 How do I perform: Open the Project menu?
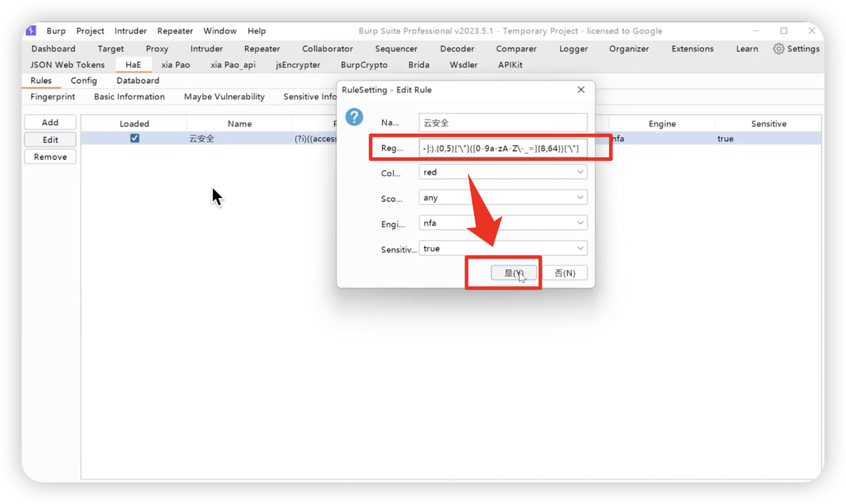point(90,31)
